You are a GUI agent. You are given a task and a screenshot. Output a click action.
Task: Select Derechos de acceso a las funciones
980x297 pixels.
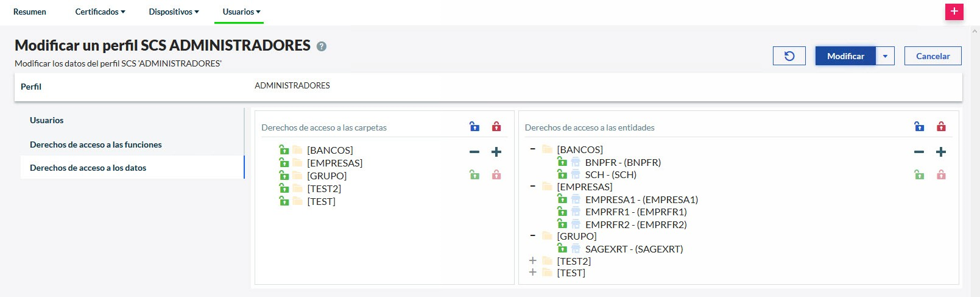(x=96, y=145)
